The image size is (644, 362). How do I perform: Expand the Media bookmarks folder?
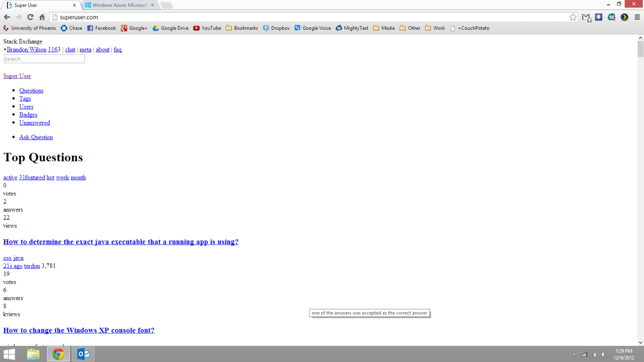(x=384, y=28)
